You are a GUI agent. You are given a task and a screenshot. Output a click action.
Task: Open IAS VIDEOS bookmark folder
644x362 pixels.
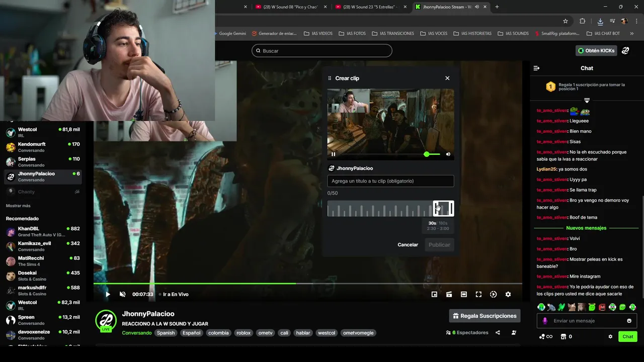318,33
